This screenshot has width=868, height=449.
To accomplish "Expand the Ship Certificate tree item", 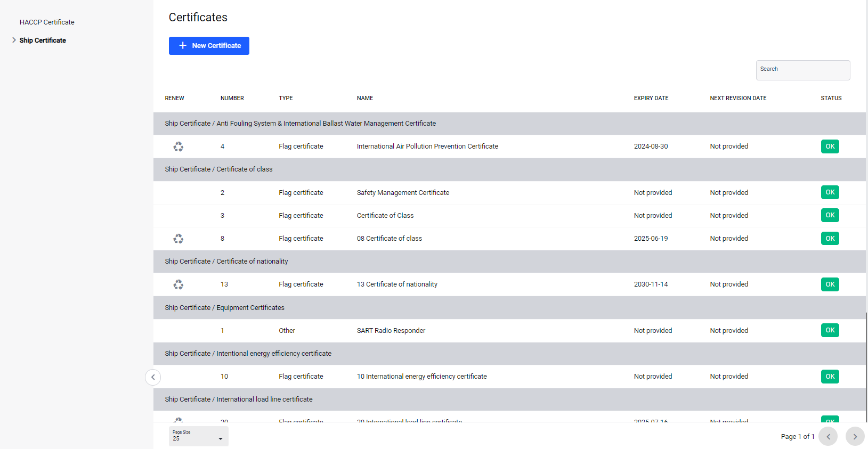I will [x=14, y=40].
